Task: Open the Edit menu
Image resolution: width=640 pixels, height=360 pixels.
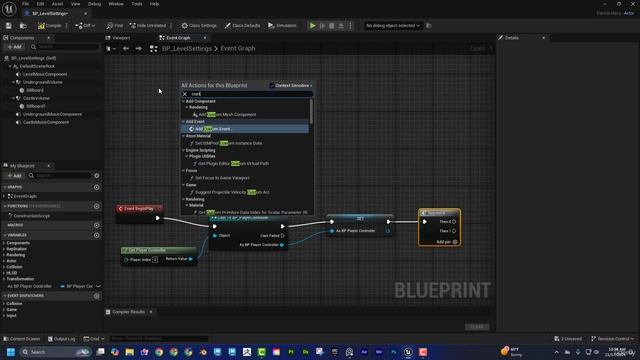Action: [40, 4]
